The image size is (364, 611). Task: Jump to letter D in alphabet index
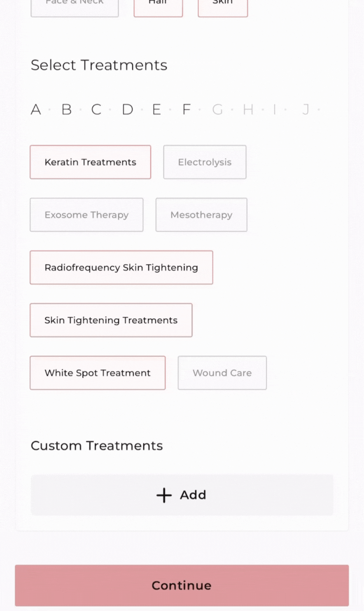click(127, 110)
